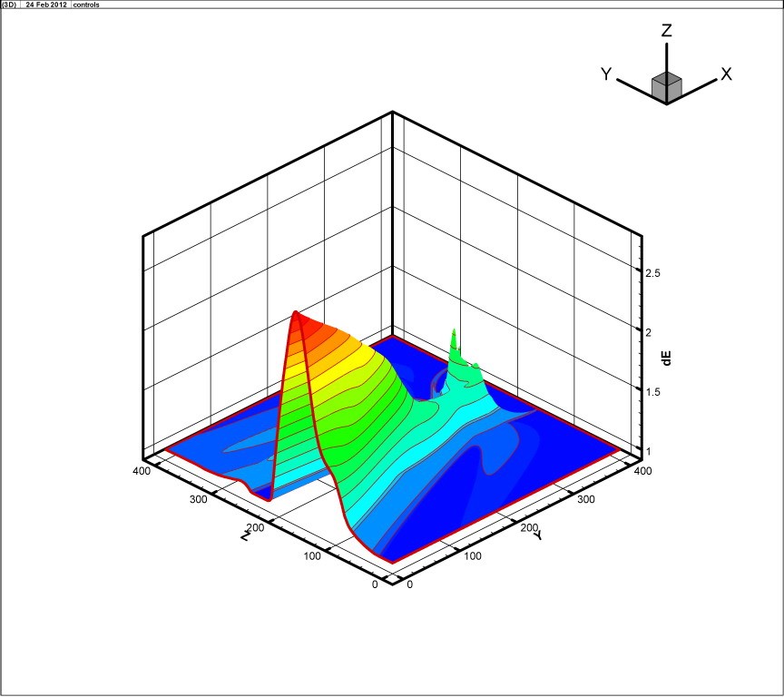Click the 400 tick label at left corner
The height and width of the screenshot is (697, 784).
(141, 472)
